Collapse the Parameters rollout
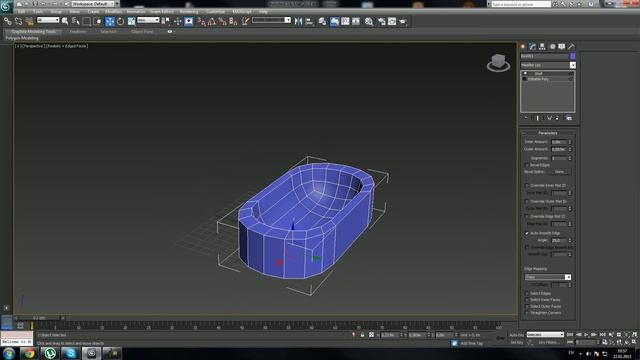Screen dimensions: 640x360 click(x=548, y=133)
